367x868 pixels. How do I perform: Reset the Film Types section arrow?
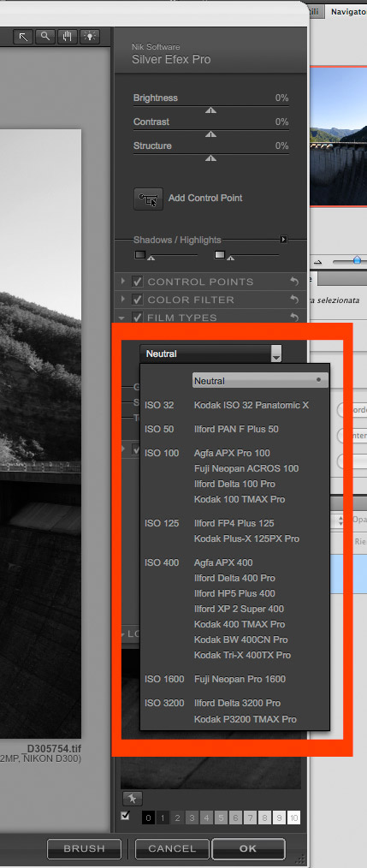point(294,318)
